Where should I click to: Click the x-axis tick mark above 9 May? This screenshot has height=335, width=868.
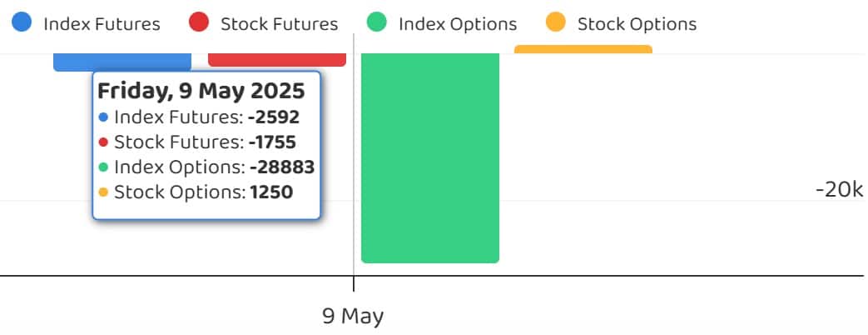coord(354,283)
